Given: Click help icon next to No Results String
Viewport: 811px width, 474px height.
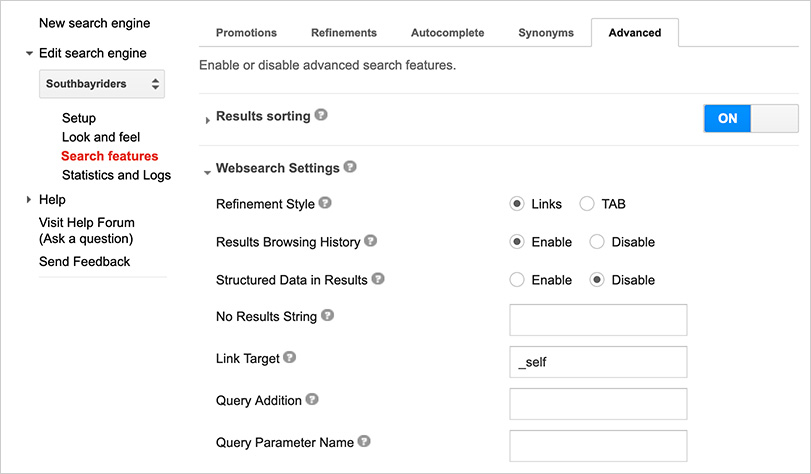Looking at the screenshot, I should pyautogui.click(x=327, y=316).
